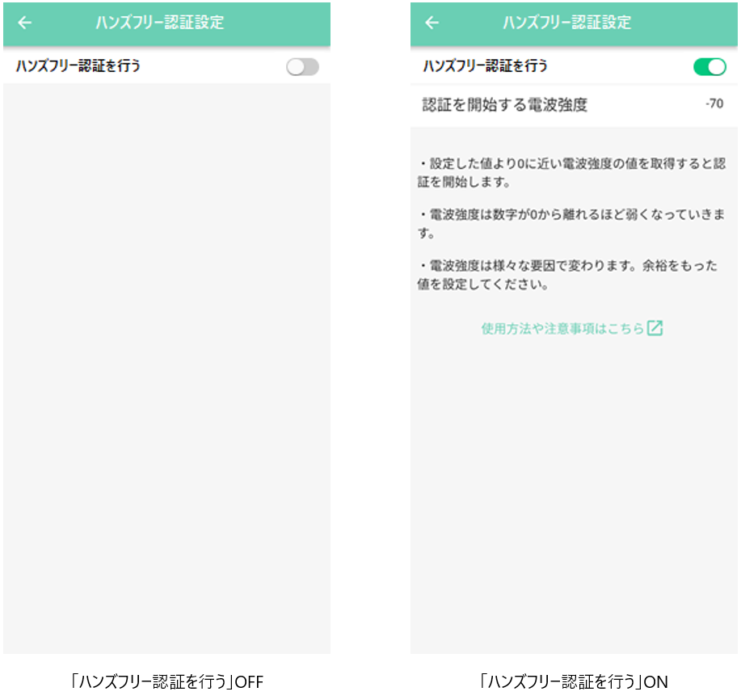Select the left screen's header bar arrow icon
The image size is (741, 700).
click(x=25, y=23)
